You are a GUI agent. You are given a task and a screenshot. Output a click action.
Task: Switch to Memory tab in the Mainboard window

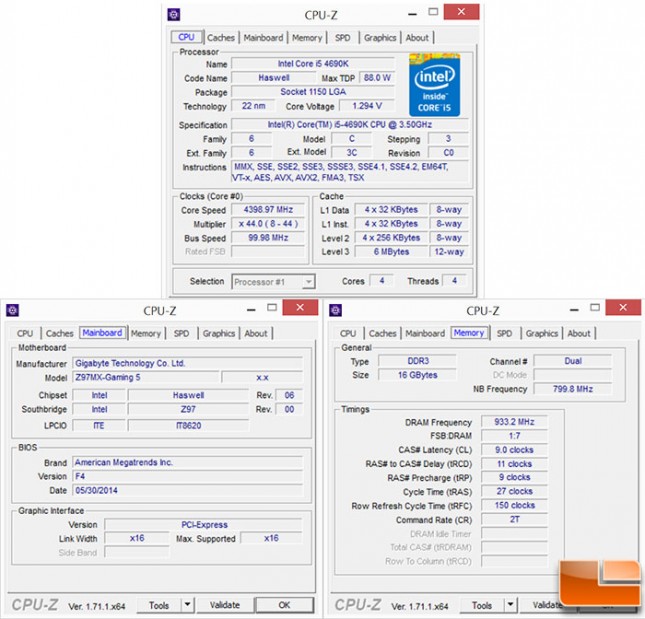coord(146,333)
